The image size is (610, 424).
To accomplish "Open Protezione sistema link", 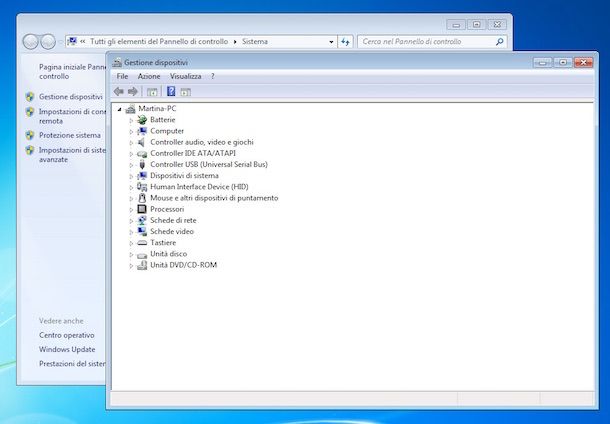I will point(70,135).
